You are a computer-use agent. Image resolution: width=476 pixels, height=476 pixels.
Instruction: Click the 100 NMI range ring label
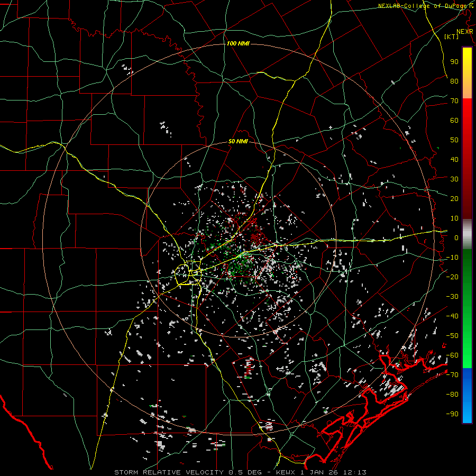point(238,44)
